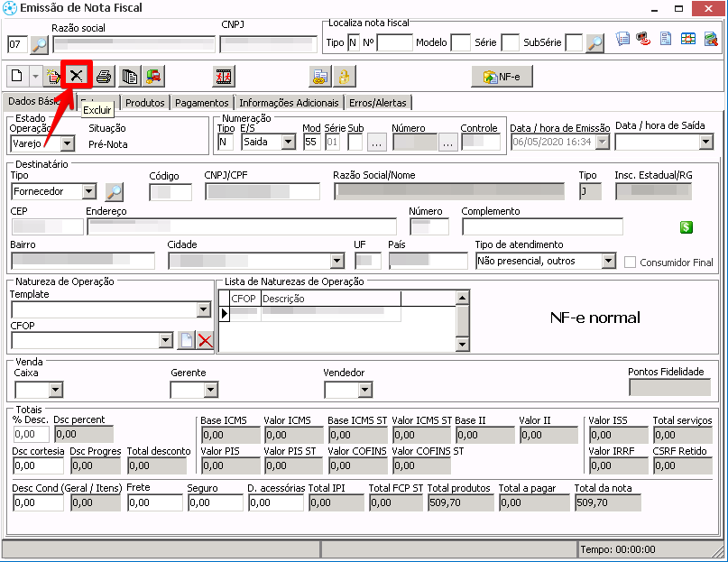Click the search magnifier in Localiza nota fiscal
The image size is (728, 562).
pos(594,42)
